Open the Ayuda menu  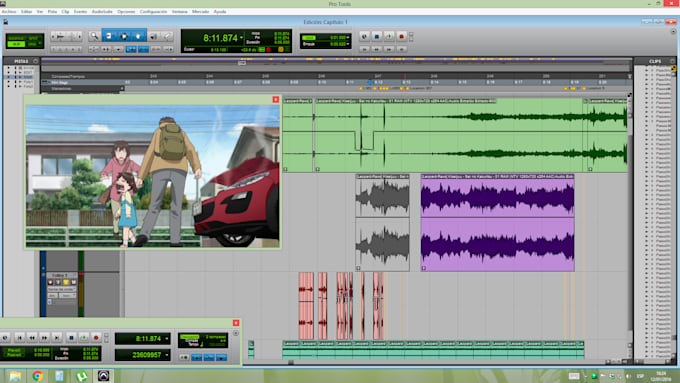[x=220, y=12]
